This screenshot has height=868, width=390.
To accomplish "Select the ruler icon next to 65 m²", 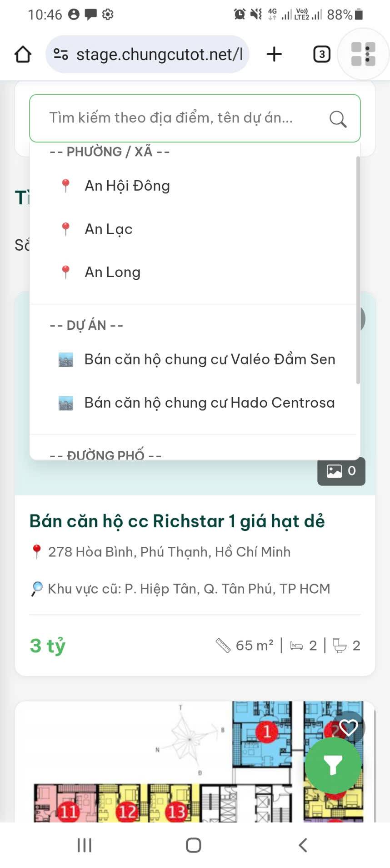I will (223, 644).
